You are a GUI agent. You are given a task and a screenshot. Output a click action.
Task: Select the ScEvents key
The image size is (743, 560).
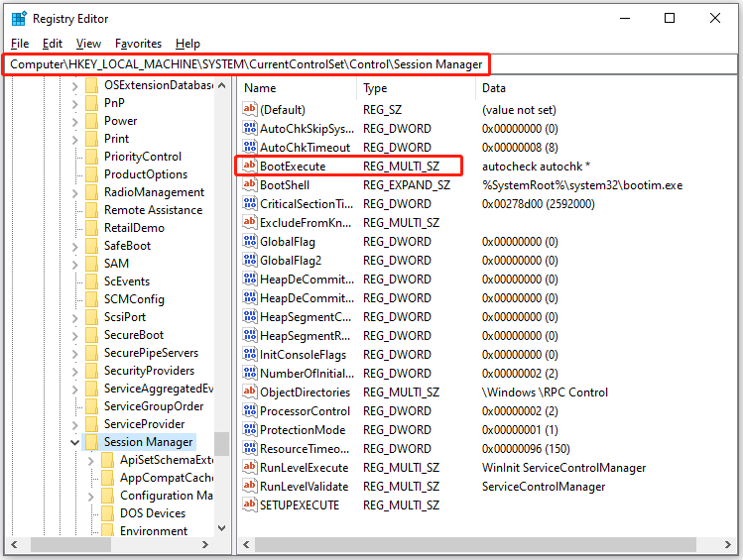127,281
